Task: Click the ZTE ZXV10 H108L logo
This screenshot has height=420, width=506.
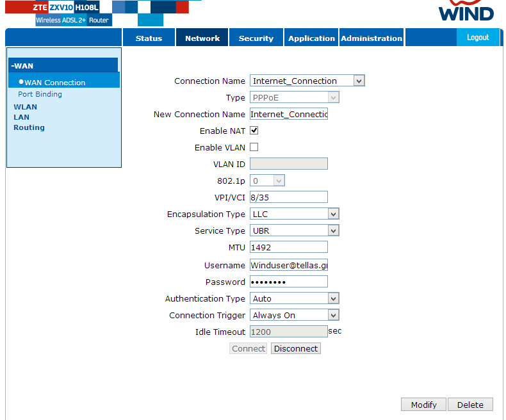Action: click(x=65, y=7)
